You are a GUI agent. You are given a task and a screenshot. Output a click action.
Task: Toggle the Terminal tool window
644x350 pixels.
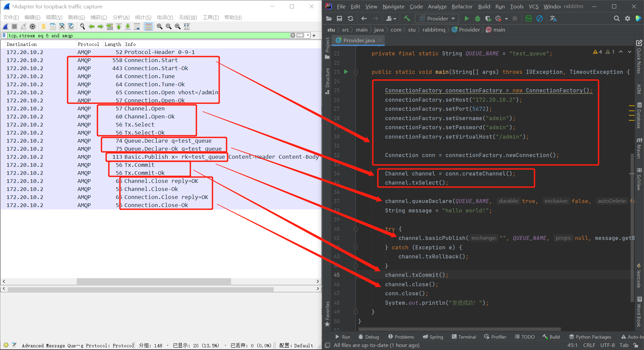[464, 337]
